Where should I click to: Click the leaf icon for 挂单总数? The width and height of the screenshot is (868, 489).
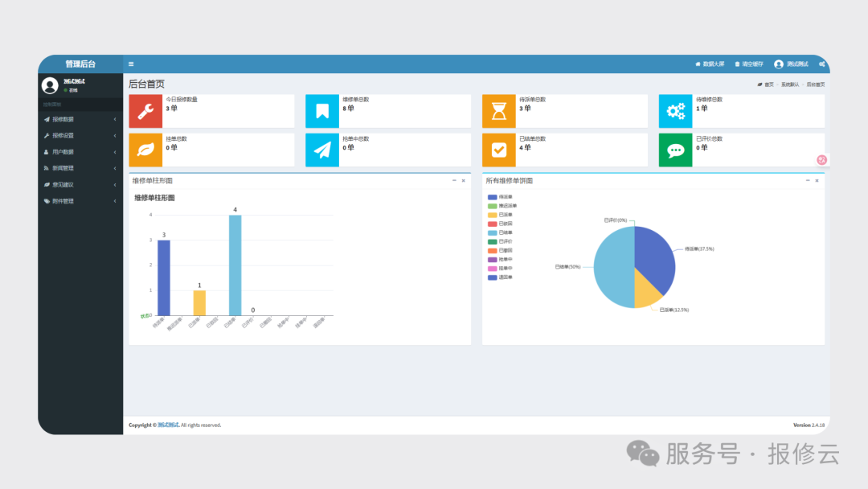click(145, 150)
